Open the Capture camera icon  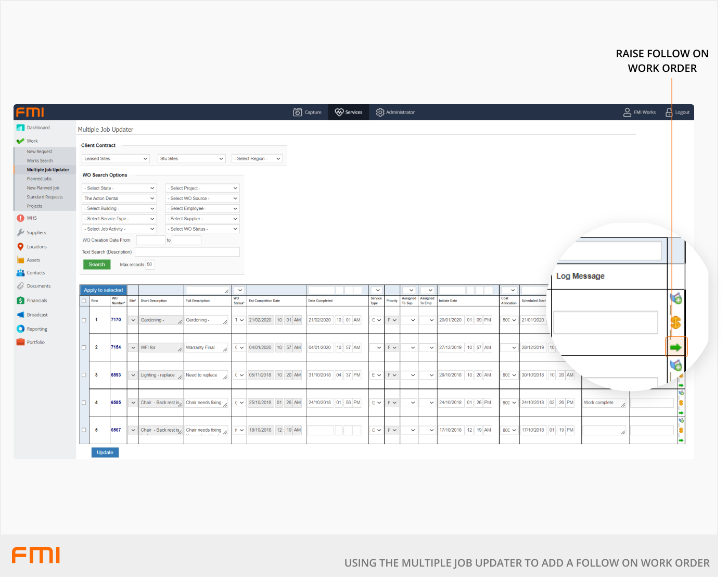(298, 112)
